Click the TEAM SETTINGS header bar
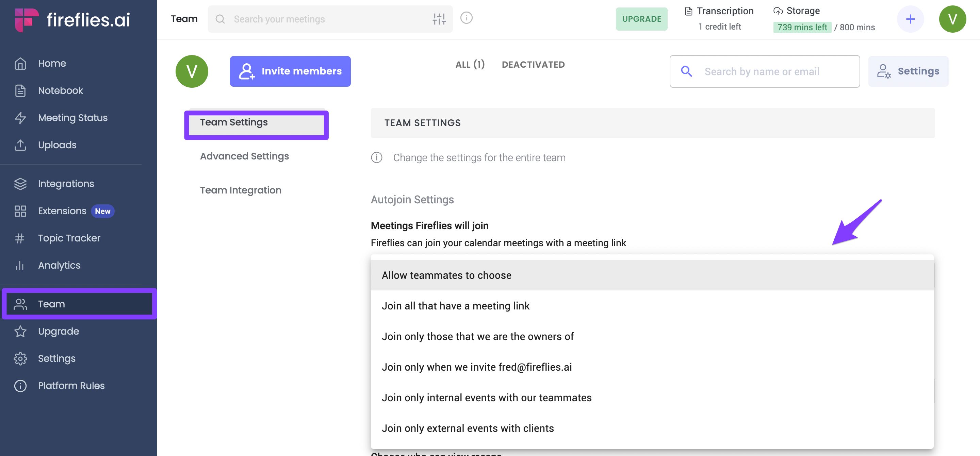The height and width of the screenshot is (456, 980). 652,123
